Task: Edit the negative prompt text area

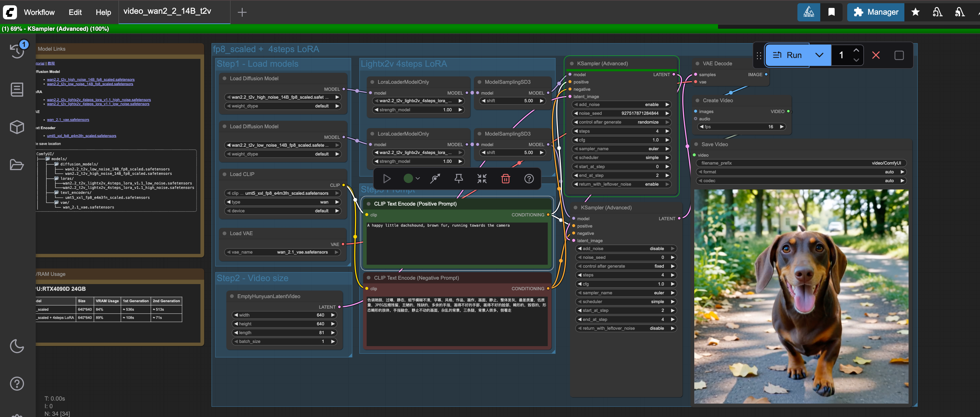Action: [457, 321]
